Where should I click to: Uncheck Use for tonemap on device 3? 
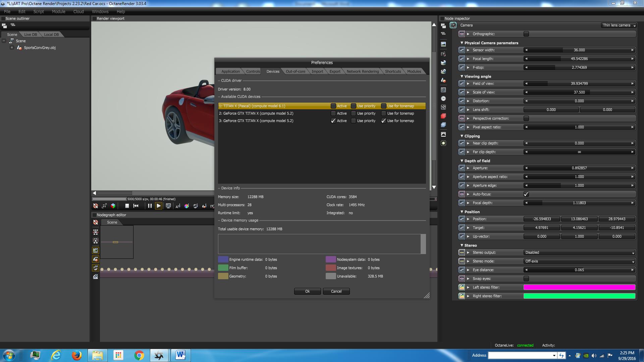pos(383,121)
